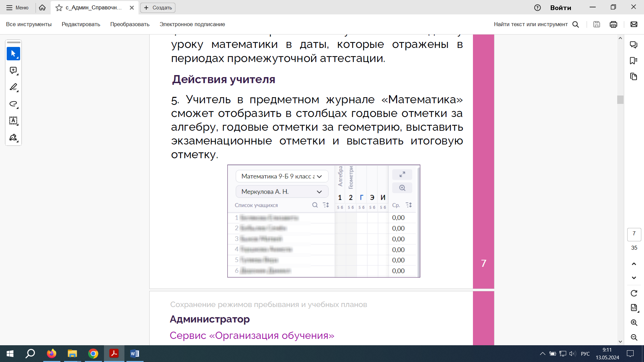
Task: Switch the РУС input language
Action: tap(585, 354)
